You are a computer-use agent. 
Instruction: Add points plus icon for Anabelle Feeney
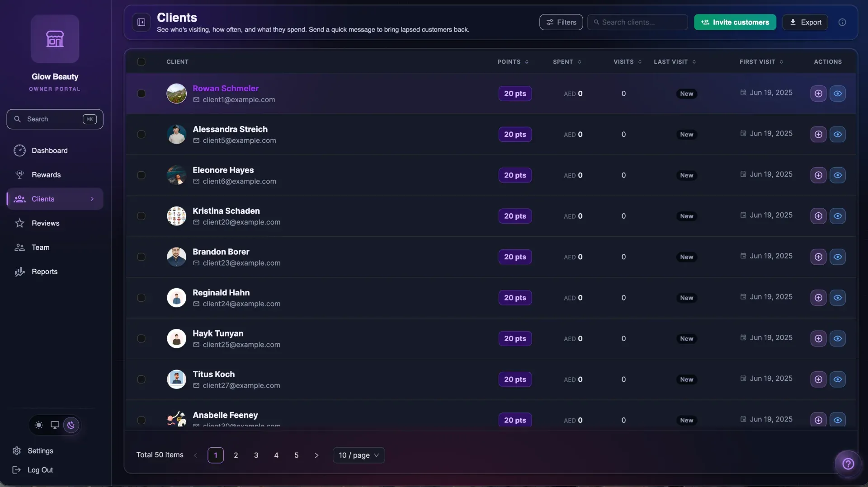pyautogui.click(x=818, y=420)
